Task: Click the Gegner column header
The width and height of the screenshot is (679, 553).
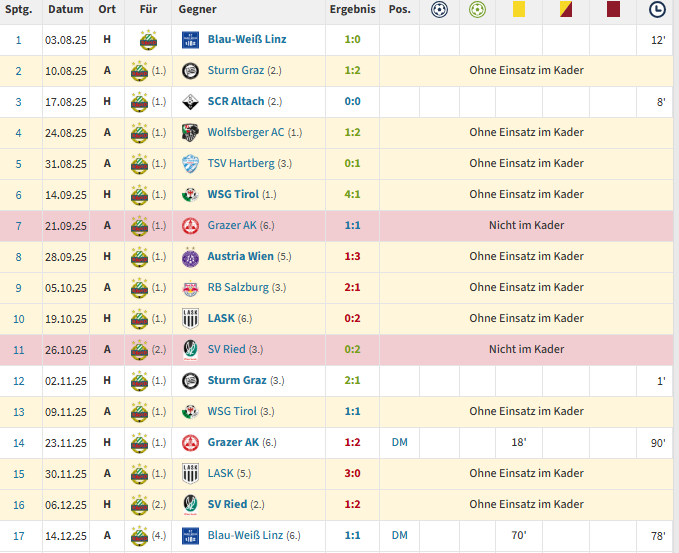Action: tap(197, 10)
